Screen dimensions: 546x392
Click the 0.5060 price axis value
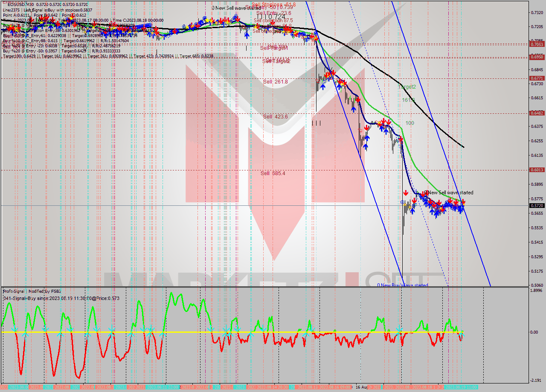(537, 285)
